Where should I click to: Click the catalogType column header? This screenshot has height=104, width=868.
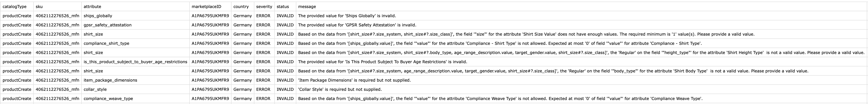pos(14,7)
